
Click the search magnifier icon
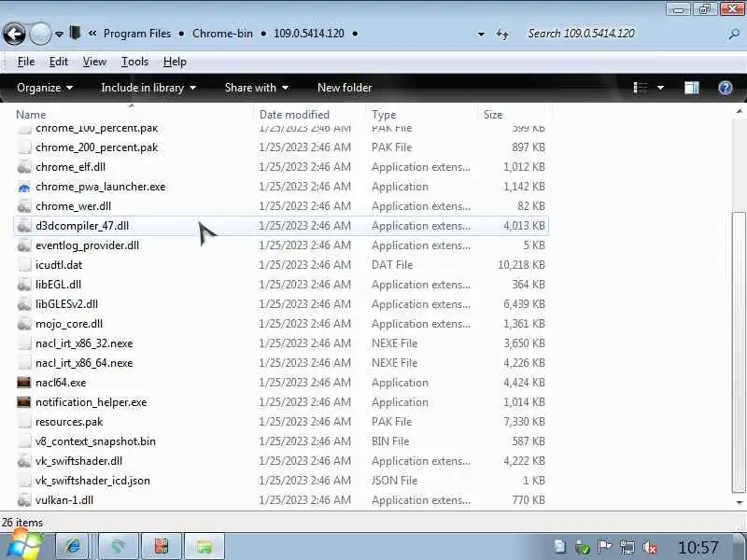[x=734, y=34]
